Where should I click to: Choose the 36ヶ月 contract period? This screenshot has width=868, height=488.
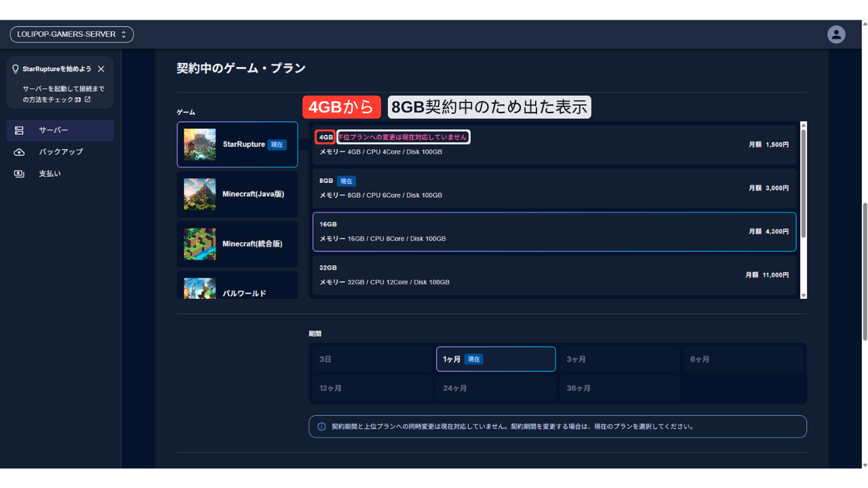coord(619,388)
